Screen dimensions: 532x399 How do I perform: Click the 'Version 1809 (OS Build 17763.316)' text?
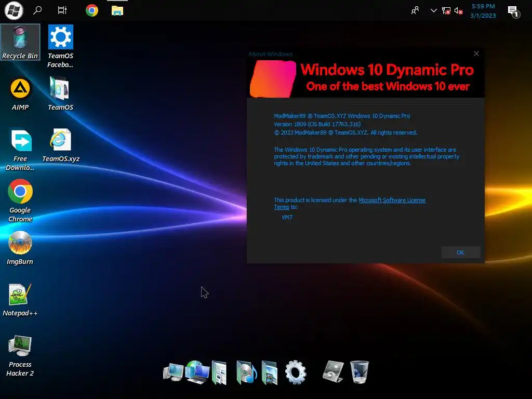317,124
